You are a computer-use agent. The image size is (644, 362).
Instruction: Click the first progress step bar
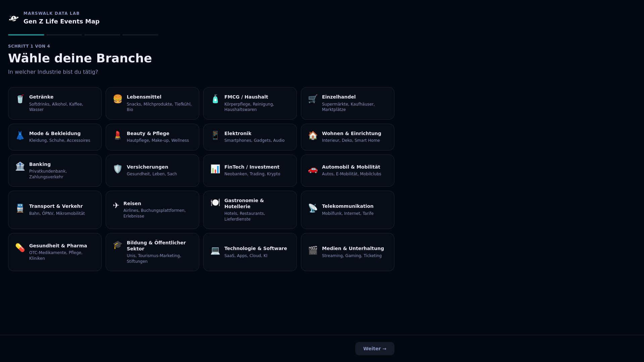(26, 35)
